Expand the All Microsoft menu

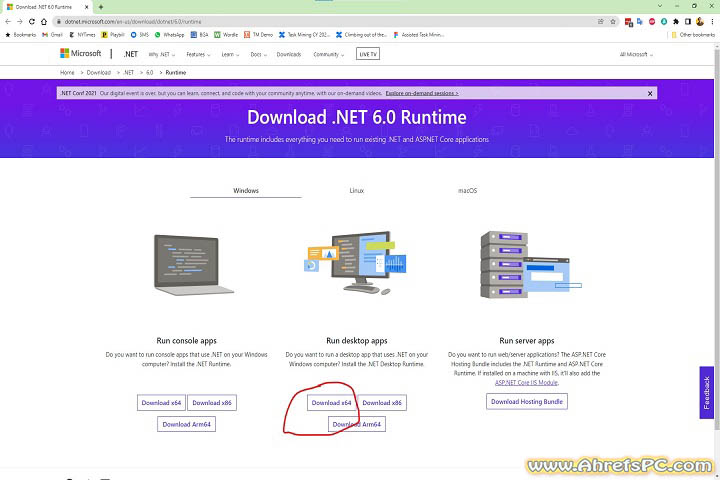point(636,54)
